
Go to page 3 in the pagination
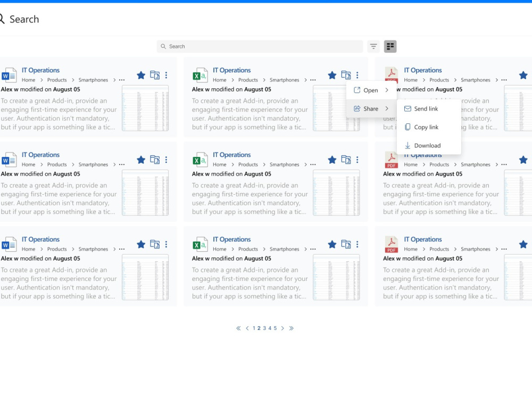click(264, 328)
